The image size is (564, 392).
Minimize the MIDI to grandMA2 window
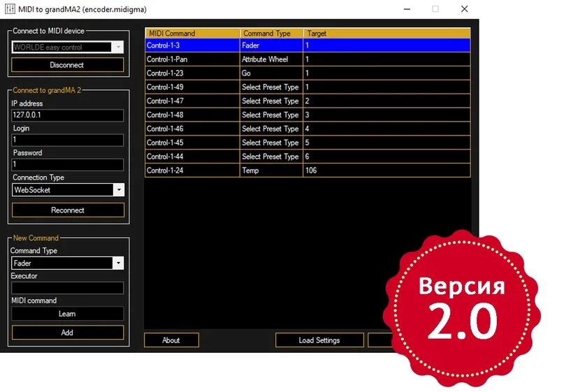coord(407,9)
